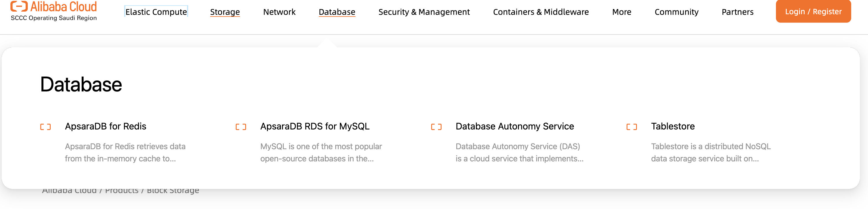
Task: Select the Database navigation item
Action: tap(337, 12)
